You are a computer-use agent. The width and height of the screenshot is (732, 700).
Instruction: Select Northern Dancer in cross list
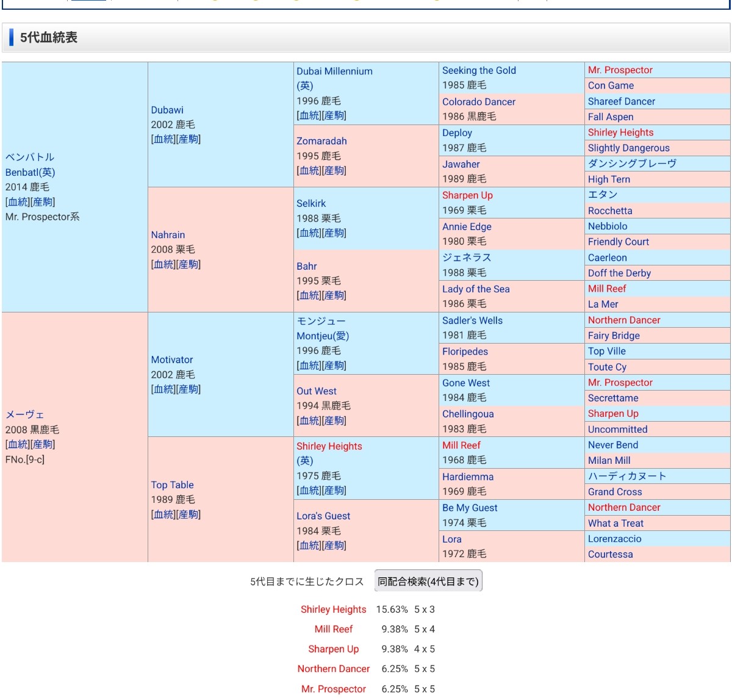334,669
